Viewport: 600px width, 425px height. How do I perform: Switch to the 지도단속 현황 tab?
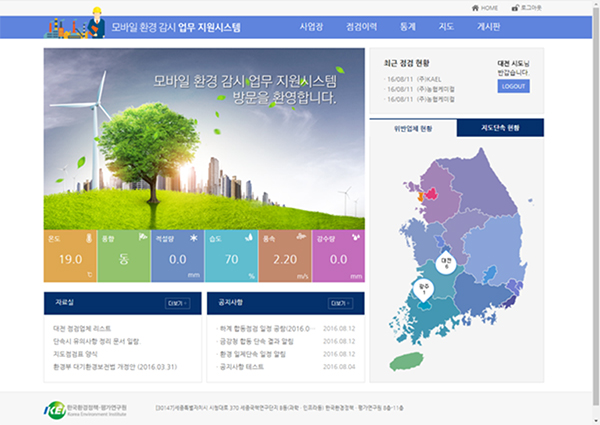500,128
